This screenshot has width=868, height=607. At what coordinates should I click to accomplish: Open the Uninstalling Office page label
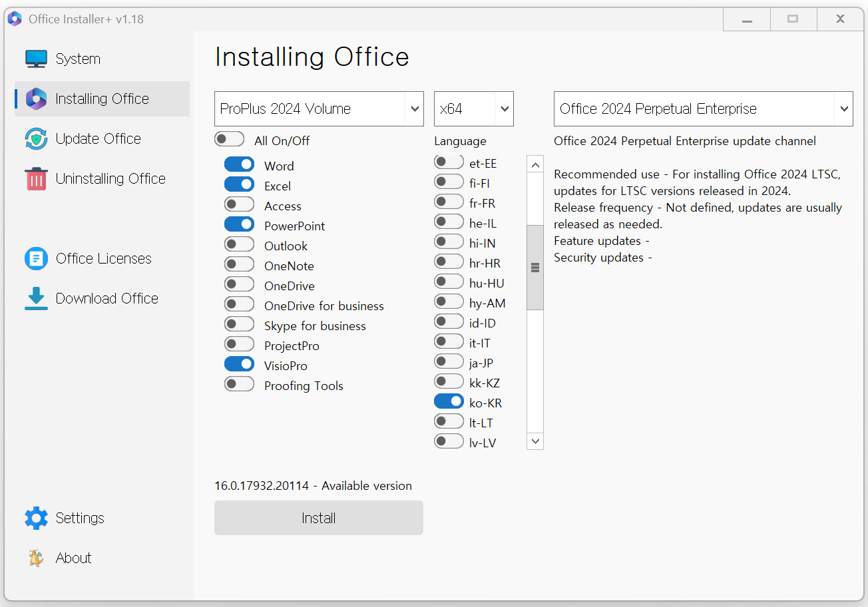click(x=110, y=178)
